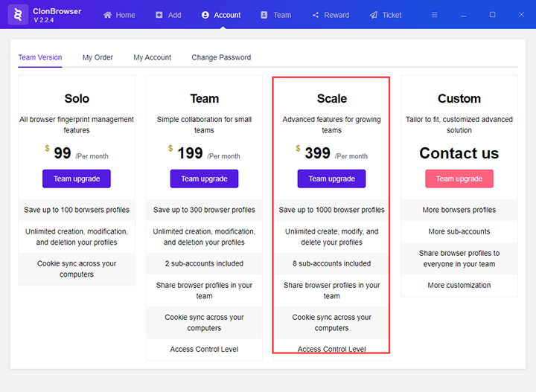Click 'More customization' feature

tap(459, 285)
